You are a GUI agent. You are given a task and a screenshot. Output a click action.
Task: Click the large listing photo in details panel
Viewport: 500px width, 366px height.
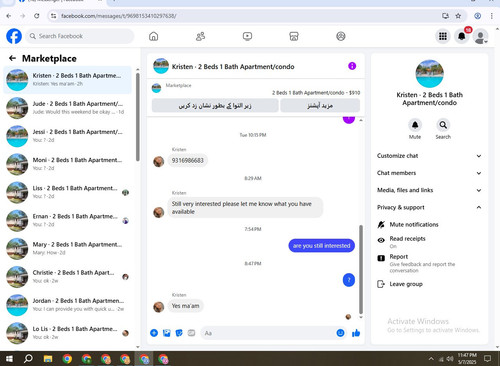coord(429,74)
